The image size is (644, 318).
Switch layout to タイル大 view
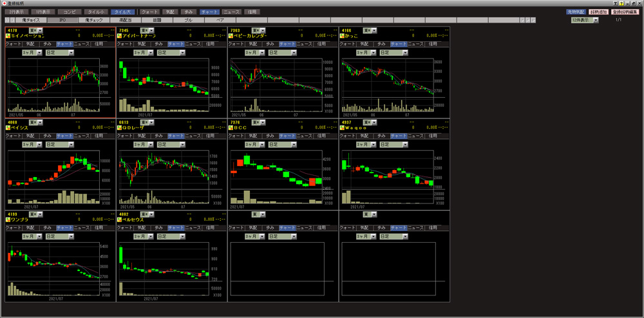click(122, 12)
